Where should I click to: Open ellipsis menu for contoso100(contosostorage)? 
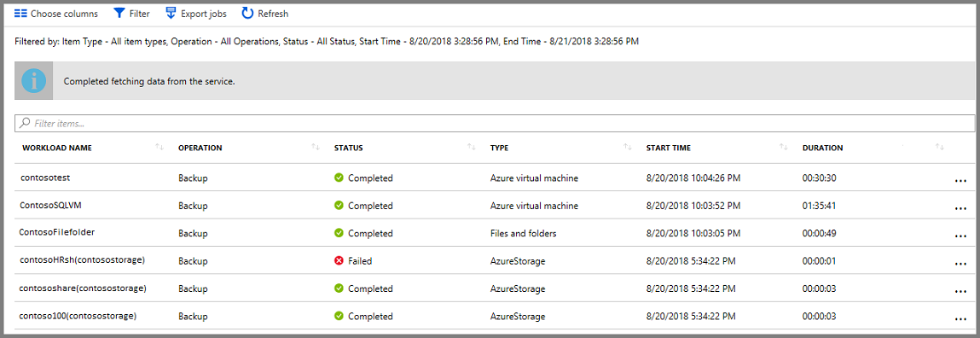pyautogui.click(x=960, y=318)
